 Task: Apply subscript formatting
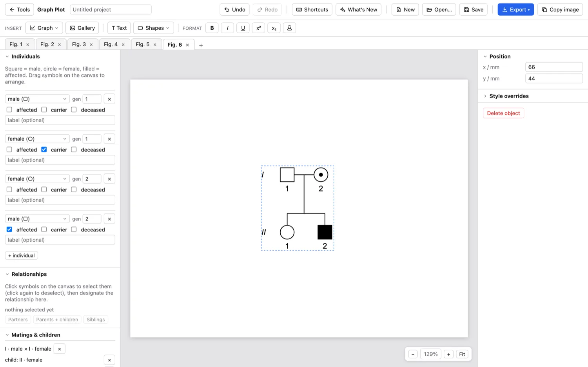[274, 28]
